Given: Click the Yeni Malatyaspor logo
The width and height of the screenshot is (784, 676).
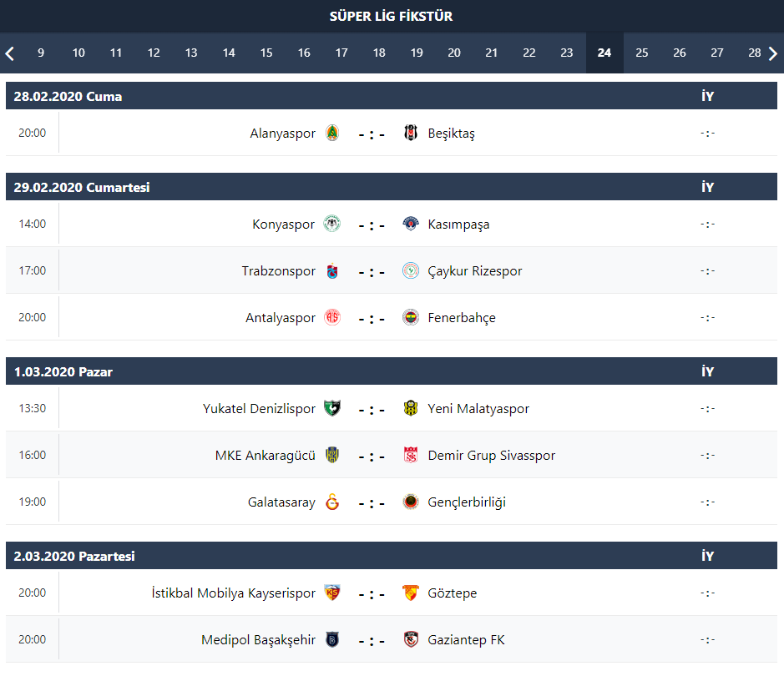Looking at the screenshot, I should pyautogui.click(x=411, y=409).
